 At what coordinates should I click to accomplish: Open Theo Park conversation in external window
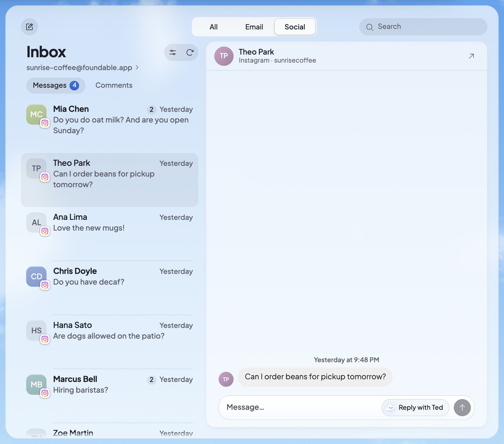(471, 56)
